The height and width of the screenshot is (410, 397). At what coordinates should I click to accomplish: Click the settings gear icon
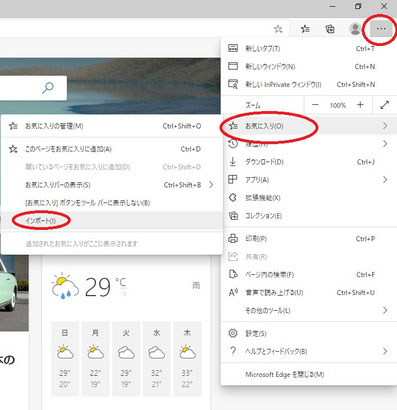[233, 333]
